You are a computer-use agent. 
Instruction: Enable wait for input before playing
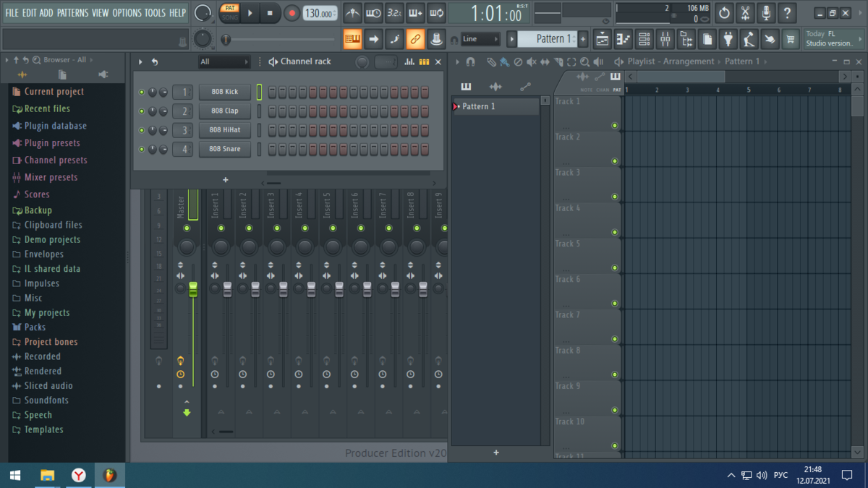(x=373, y=13)
